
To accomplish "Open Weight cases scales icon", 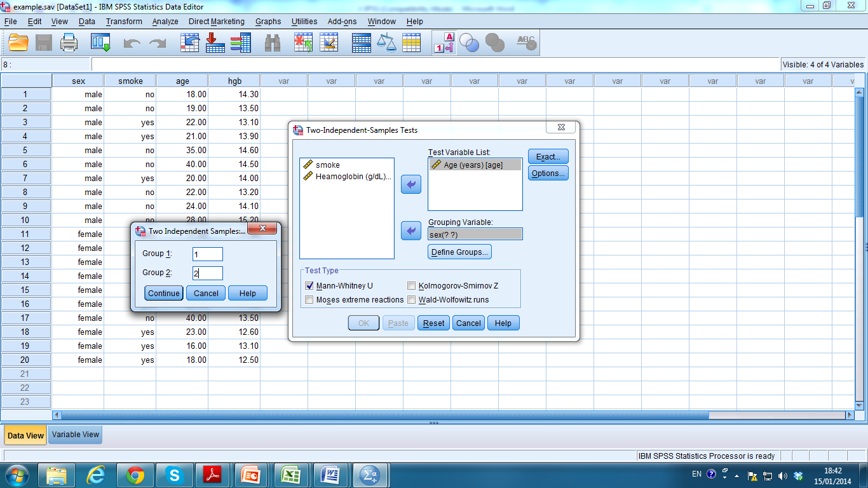I will pos(386,43).
